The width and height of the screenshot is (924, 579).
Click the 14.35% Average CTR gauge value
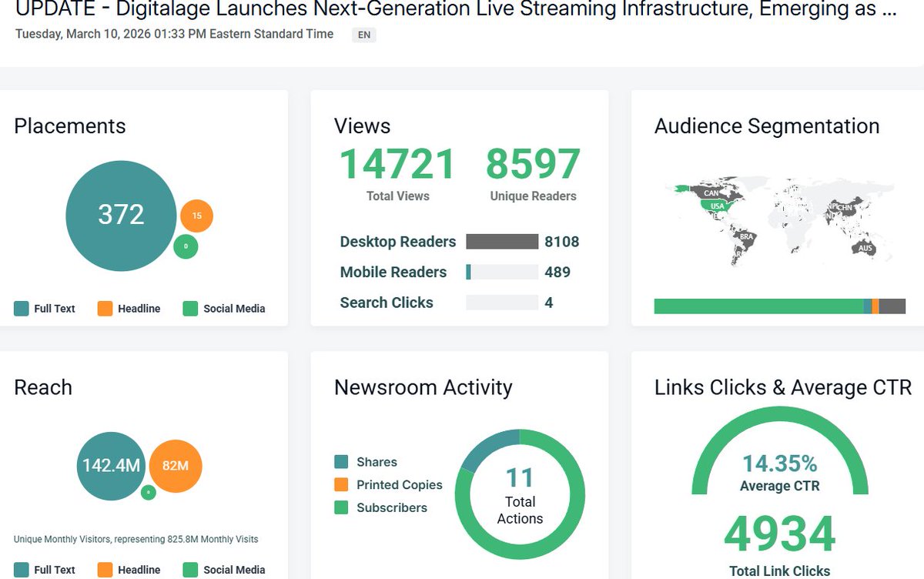coord(780,464)
